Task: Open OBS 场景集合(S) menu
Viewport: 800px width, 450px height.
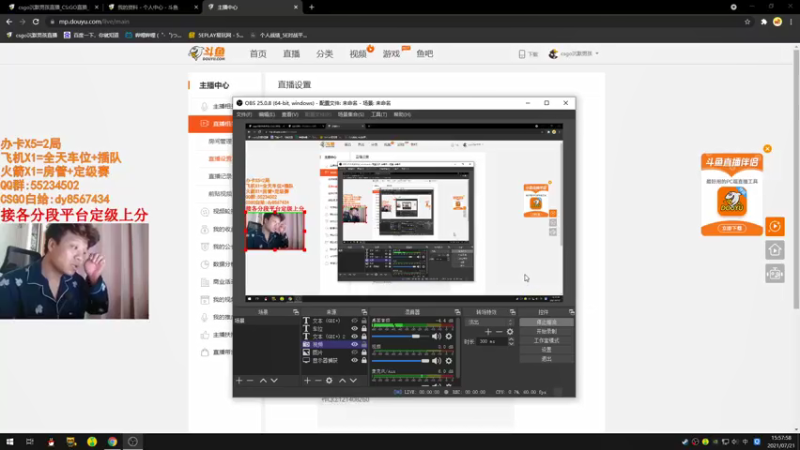Action: click(x=351, y=114)
